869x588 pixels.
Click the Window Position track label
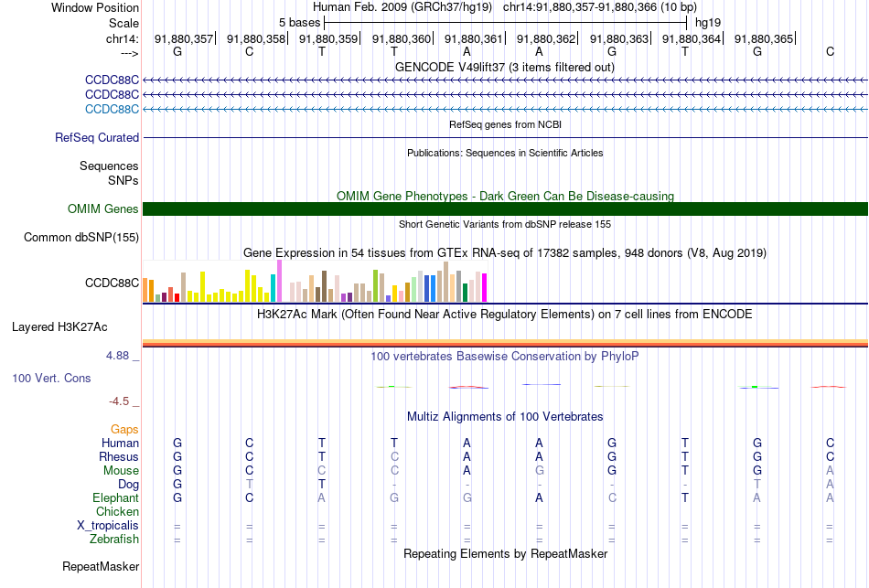tap(95, 7)
